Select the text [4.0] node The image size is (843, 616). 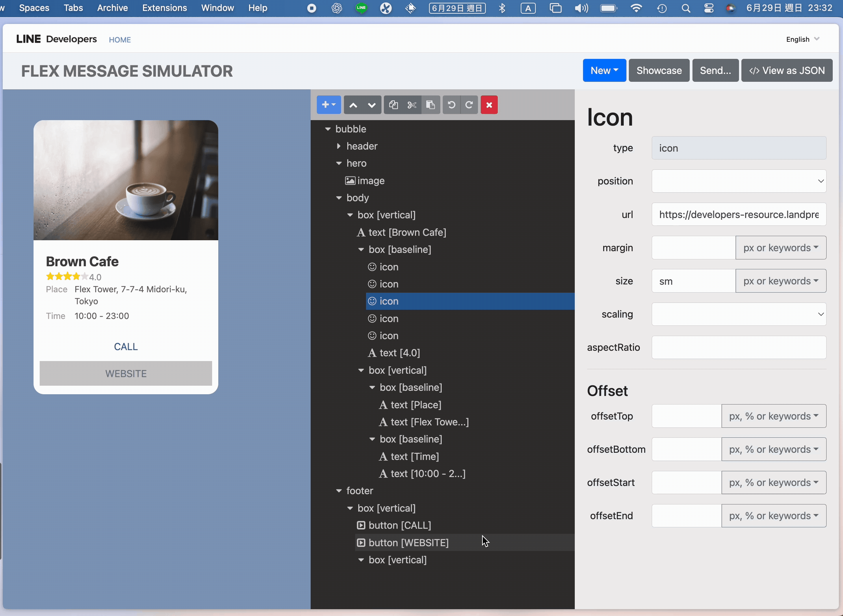point(394,353)
